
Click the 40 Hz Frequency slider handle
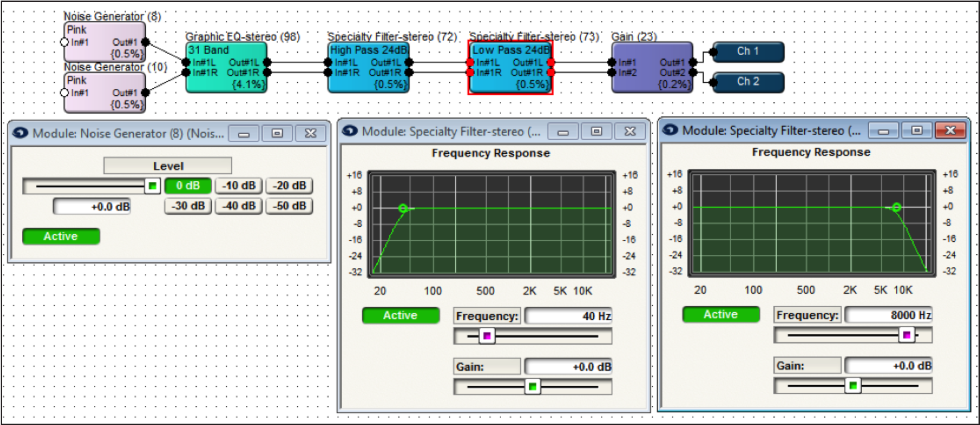click(487, 336)
